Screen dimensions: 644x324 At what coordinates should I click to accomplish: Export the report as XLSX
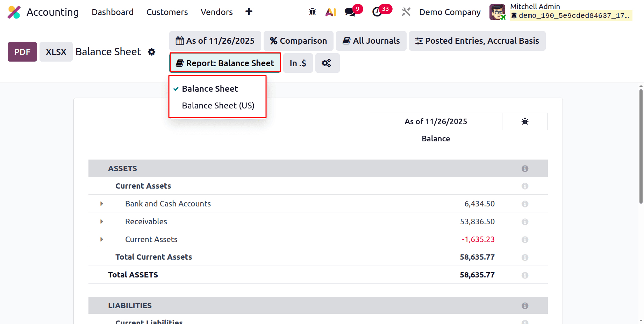56,52
